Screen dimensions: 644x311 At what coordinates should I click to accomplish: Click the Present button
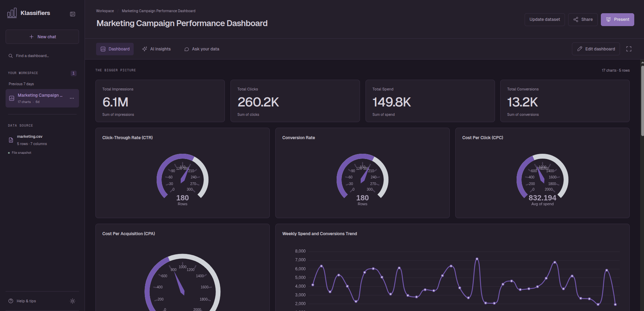point(617,19)
